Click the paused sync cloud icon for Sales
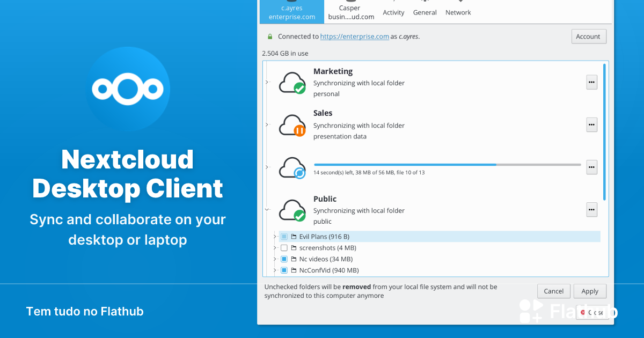The height and width of the screenshot is (338, 644). 292,124
